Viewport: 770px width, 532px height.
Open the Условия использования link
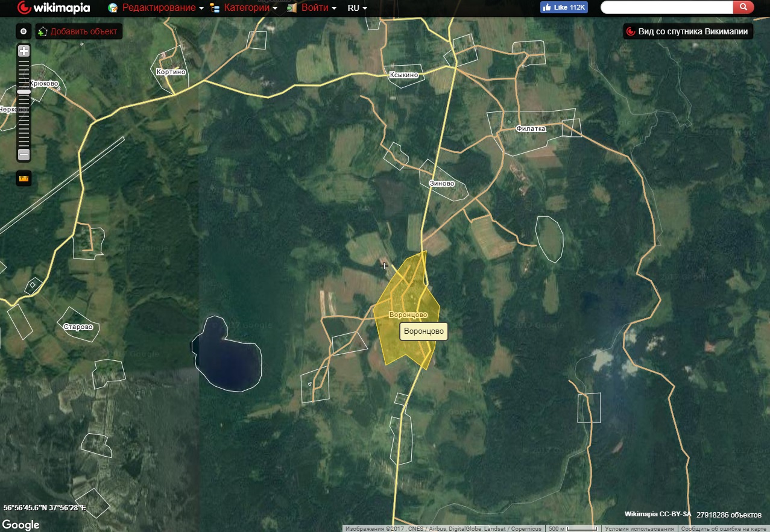pos(639,528)
